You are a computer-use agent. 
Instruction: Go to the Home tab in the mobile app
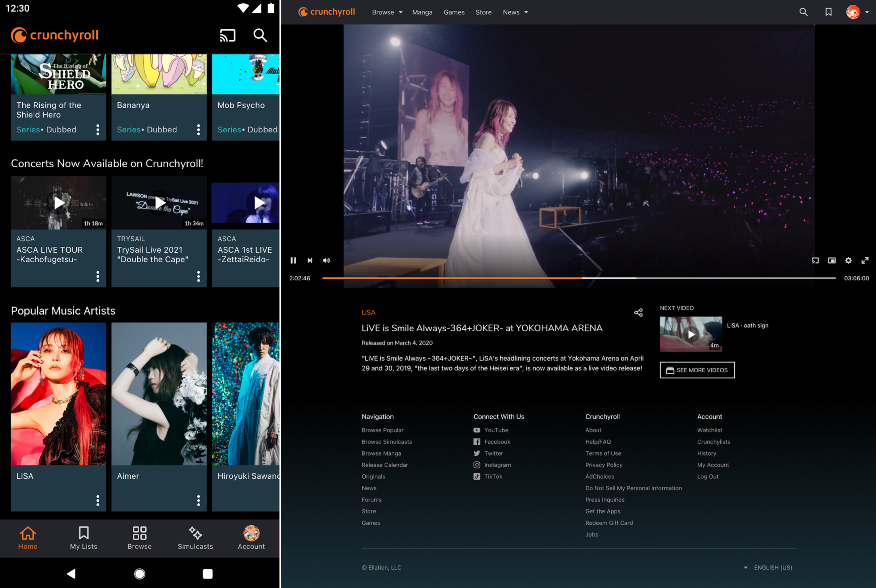28,538
